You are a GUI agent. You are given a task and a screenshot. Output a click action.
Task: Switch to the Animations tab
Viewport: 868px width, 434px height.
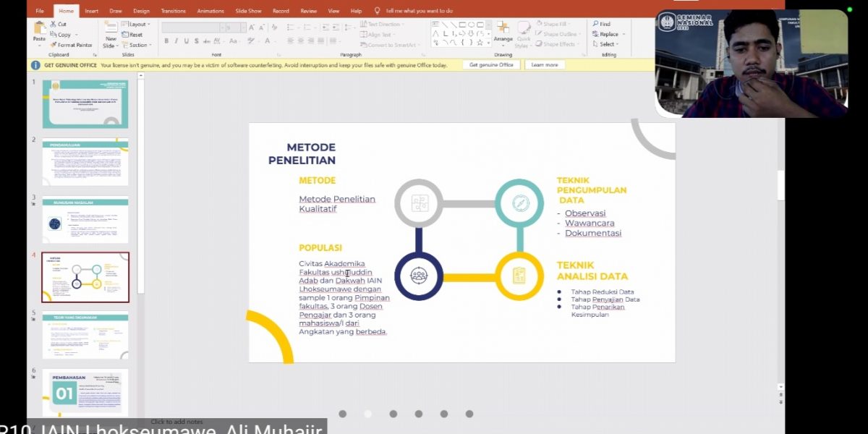[210, 11]
